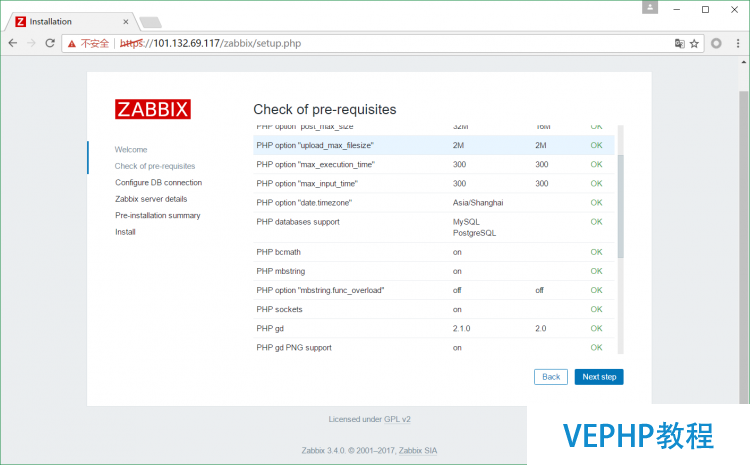This screenshot has width=750, height=465.
Task: Click 'PHP bcmath' row text
Action: (278, 252)
